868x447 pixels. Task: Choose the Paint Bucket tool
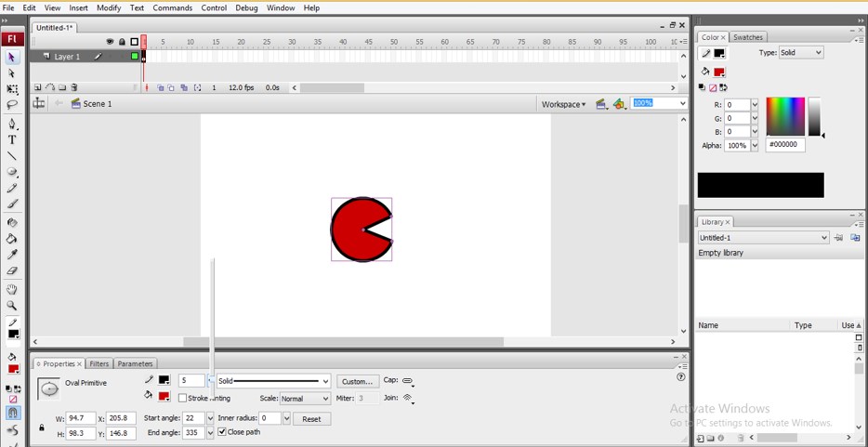(12, 239)
